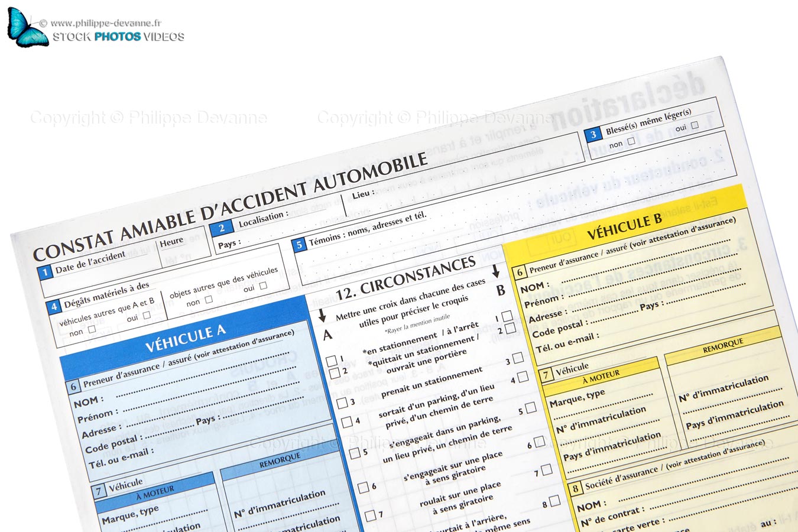Tick 'non' for objets autres que des véhicules
This screenshot has width=798, height=532.
click(x=209, y=300)
